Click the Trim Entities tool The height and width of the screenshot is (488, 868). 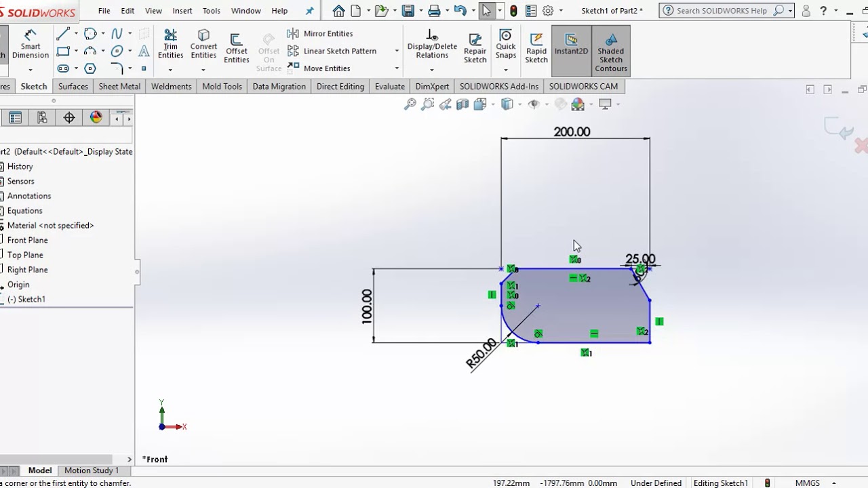(x=171, y=44)
